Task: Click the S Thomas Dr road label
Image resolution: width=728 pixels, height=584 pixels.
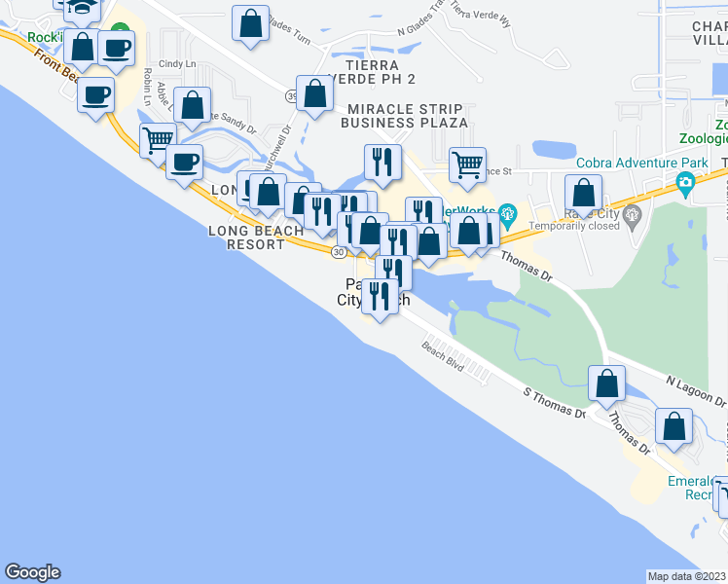Action: click(x=555, y=403)
